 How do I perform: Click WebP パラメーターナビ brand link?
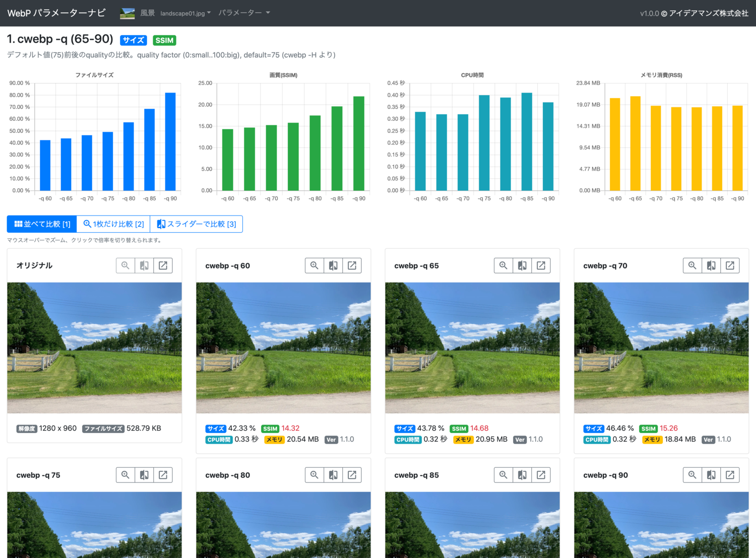click(56, 13)
